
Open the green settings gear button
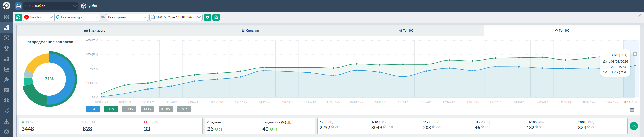(x=207, y=17)
